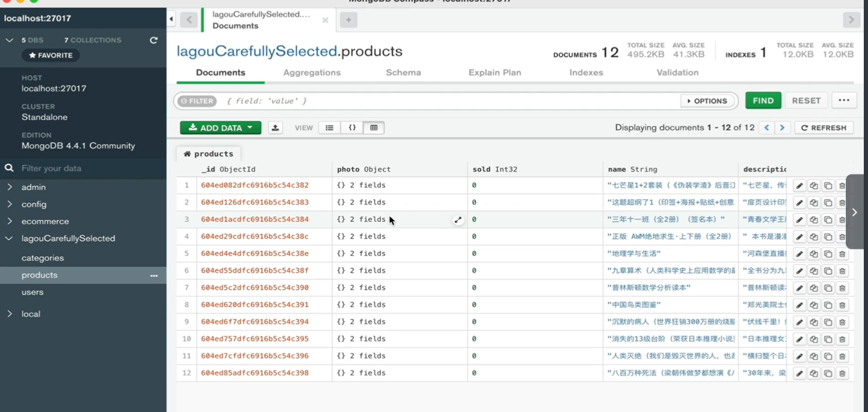This screenshot has height=412, width=868.
Task: Expand query OPTIONS
Action: [x=707, y=101]
